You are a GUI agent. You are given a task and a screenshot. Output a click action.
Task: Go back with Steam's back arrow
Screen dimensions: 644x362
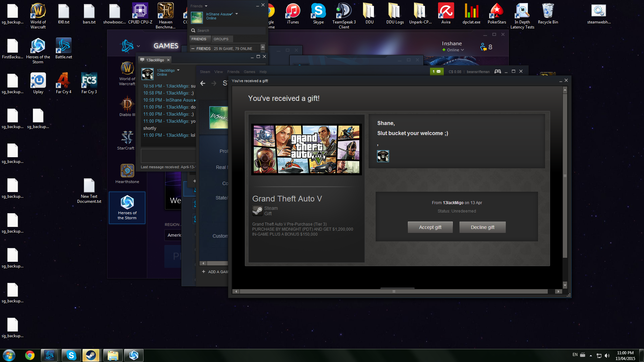pos(203,83)
